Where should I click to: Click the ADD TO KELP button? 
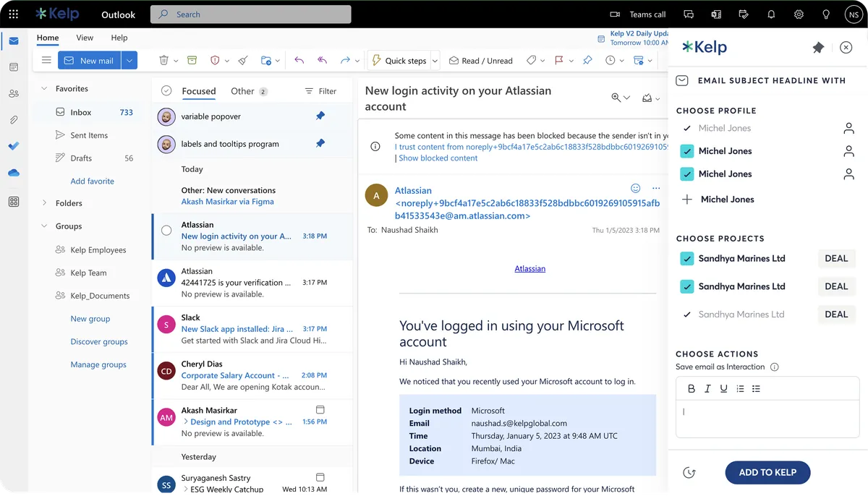[x=767, y=472]
